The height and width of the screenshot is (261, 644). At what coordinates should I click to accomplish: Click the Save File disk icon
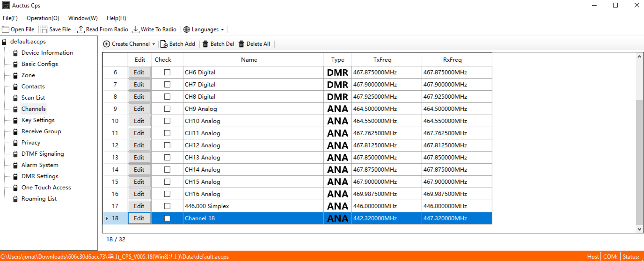coord(44,29)
